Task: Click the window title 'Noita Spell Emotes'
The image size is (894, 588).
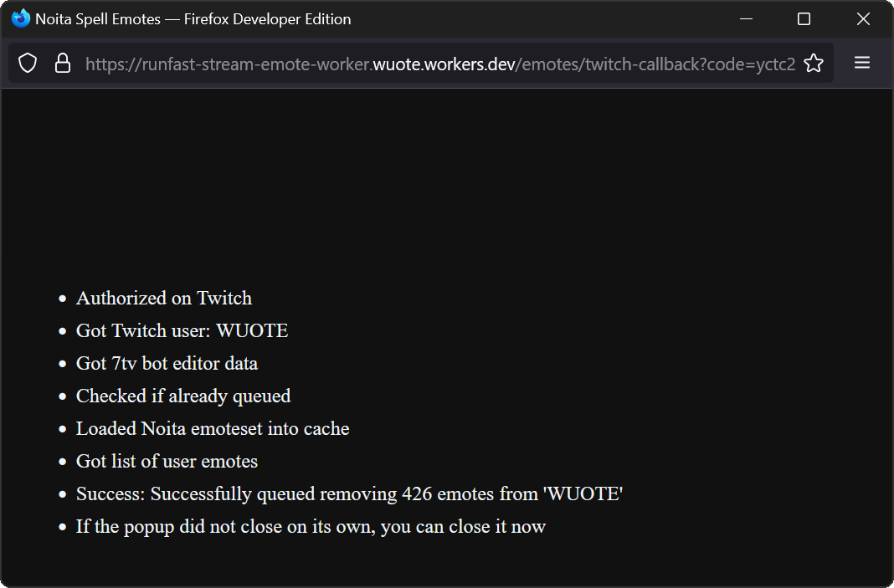Action: point(98,18)
